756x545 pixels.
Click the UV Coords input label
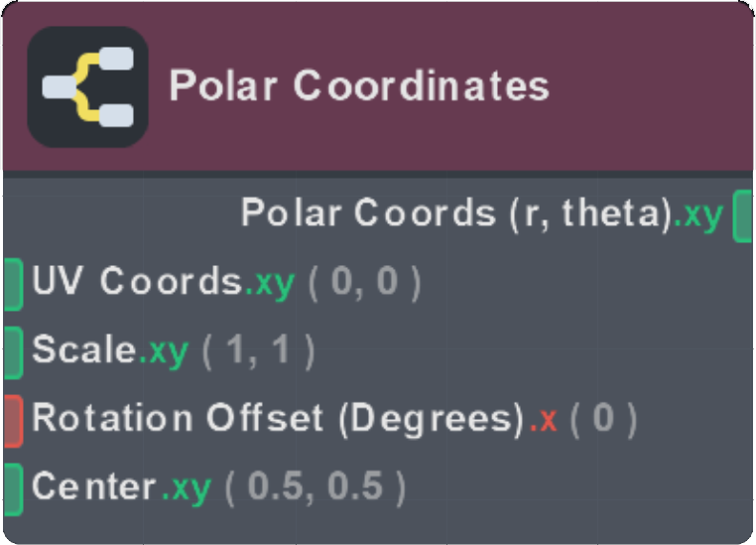tap(137, 283)
